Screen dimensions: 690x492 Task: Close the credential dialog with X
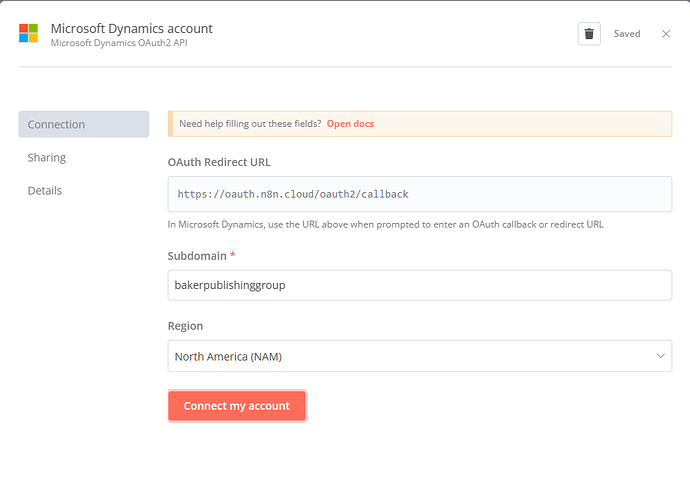coord(666,34)
